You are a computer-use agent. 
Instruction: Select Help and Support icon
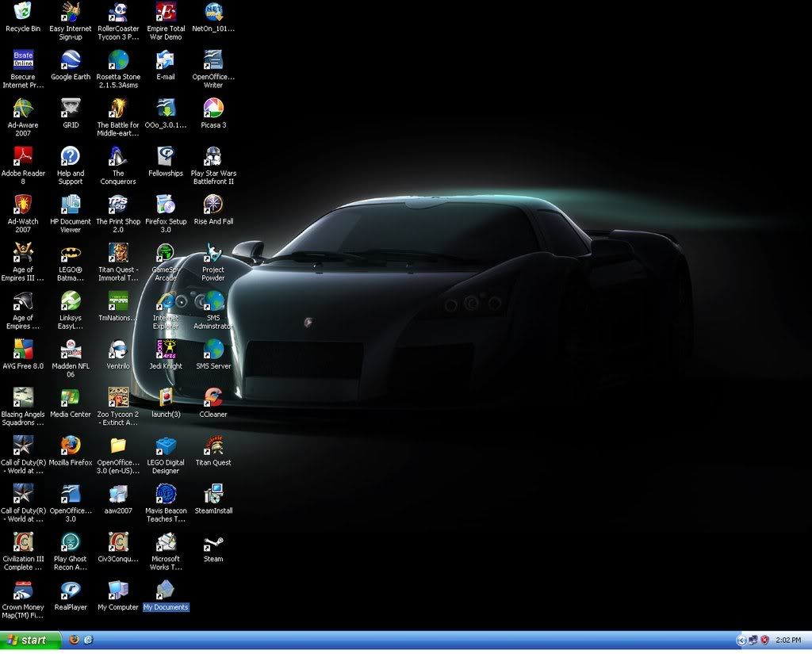tap(71, 156)
